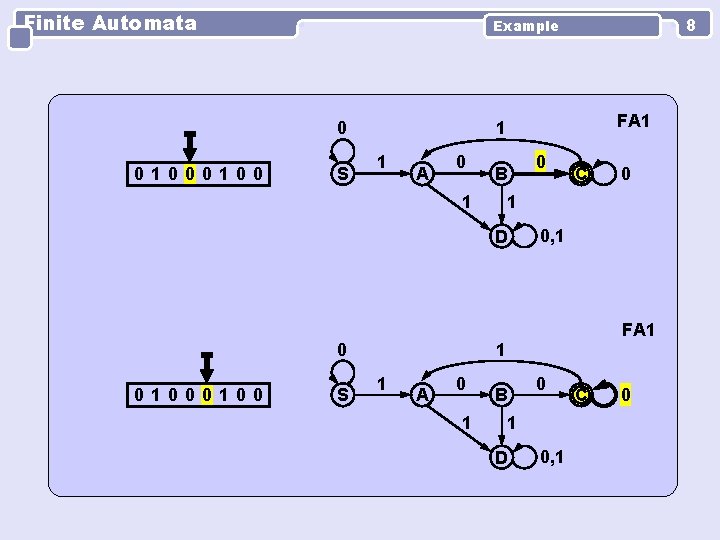Click the "Finite Automata" slide title
The width and height of the screenshot is (720, 540).
110,23
